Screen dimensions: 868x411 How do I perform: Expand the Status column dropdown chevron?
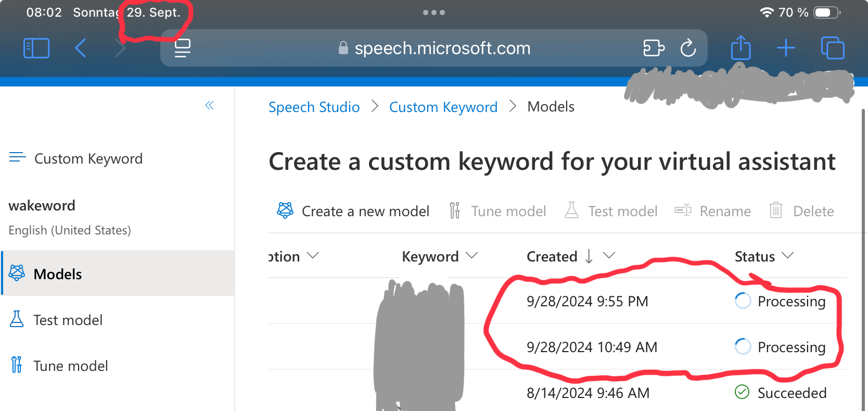787,256
